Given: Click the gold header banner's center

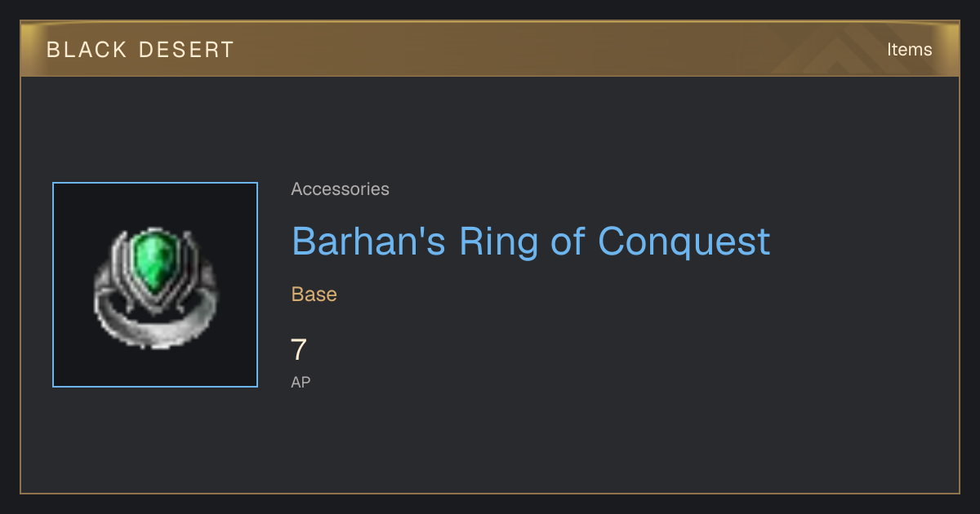Looking at the screenshot, I should tap(490, 49).
